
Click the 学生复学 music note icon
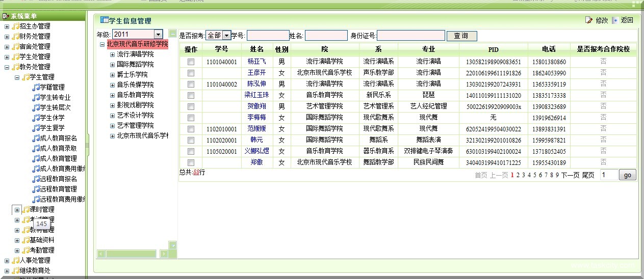(36, 128)
